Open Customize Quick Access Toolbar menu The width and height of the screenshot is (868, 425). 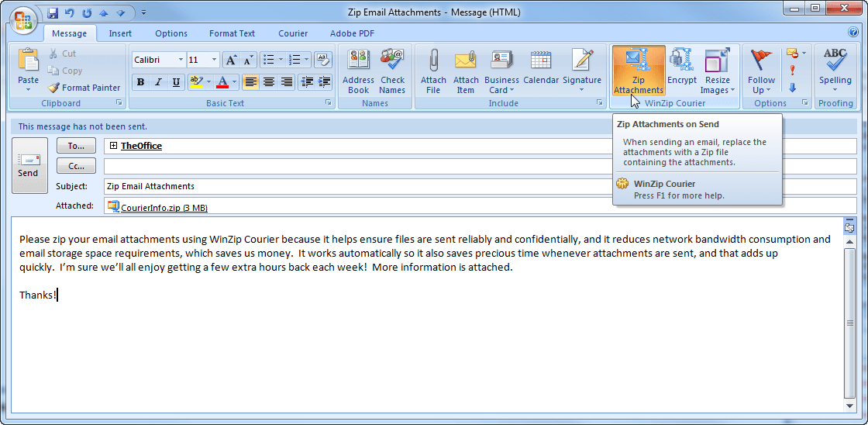143,12
